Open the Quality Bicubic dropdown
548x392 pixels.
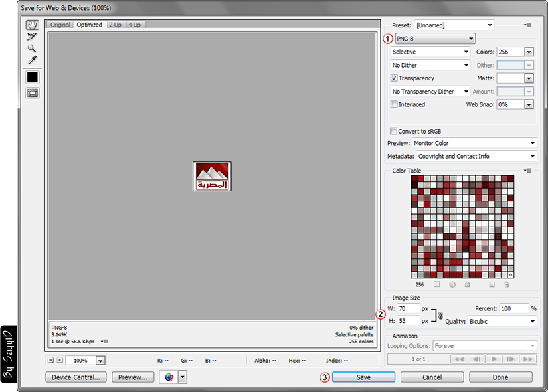[502, 321]
